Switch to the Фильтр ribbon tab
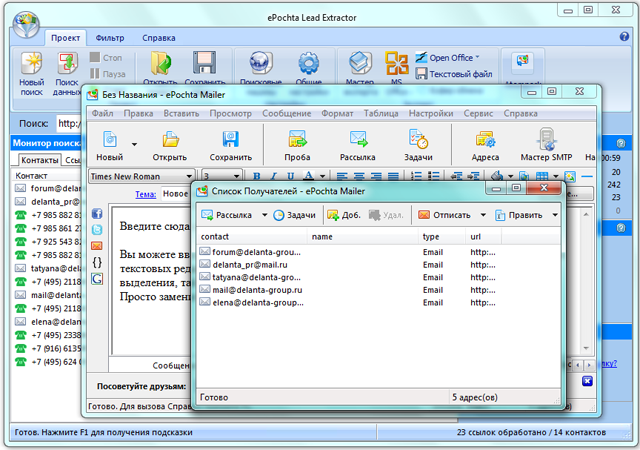Screen dimensions: 640x450 [x=110, y=38]
